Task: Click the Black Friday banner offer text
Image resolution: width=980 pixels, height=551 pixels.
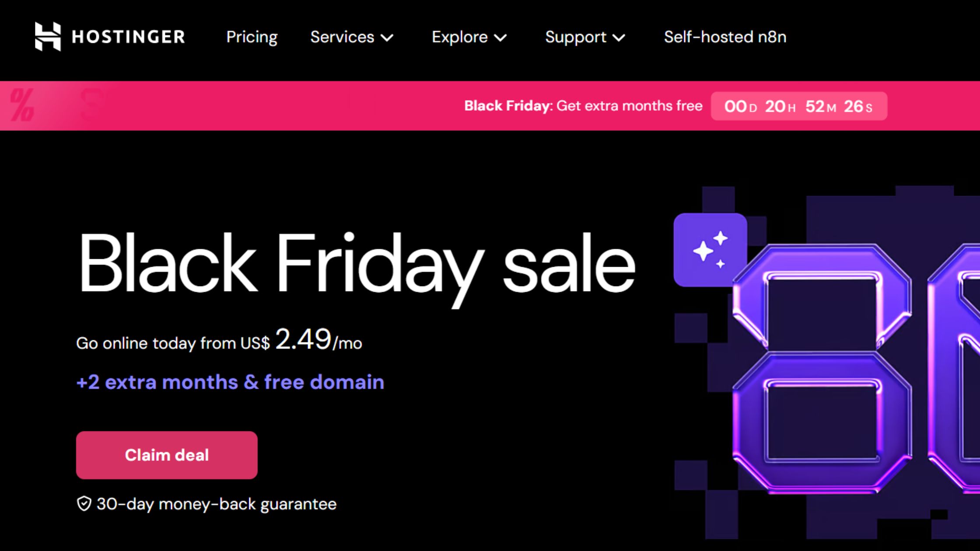Action: pyautogui.click(x=584, y=105)
